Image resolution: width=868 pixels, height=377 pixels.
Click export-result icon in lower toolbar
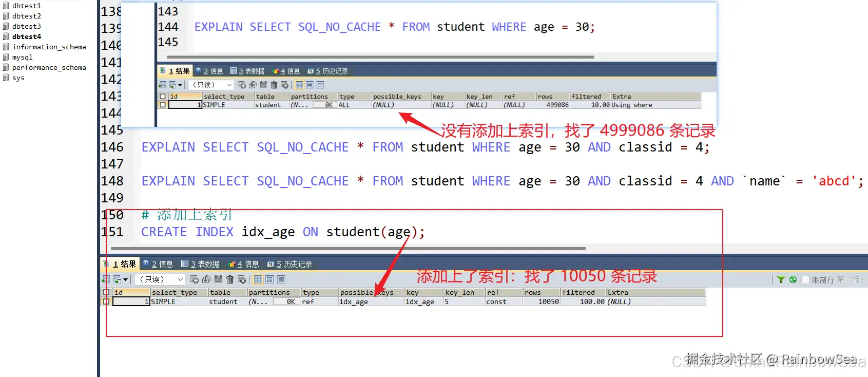pyautogui.click(x=106, y=279)
